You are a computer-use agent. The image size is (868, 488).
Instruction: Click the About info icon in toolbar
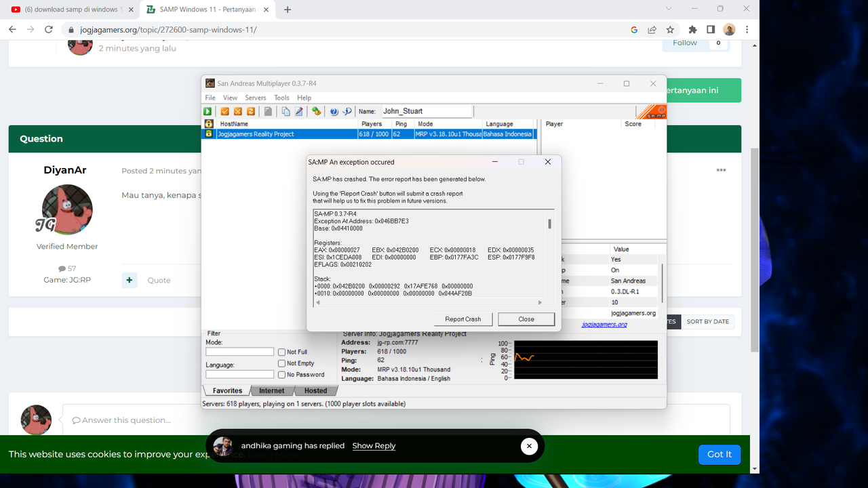(347, 111)
